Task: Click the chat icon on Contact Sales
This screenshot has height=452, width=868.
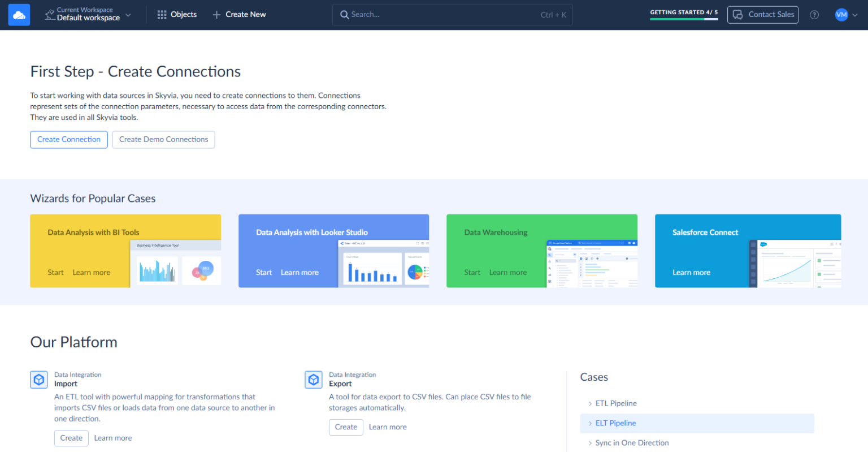Action: click(737, 15)
